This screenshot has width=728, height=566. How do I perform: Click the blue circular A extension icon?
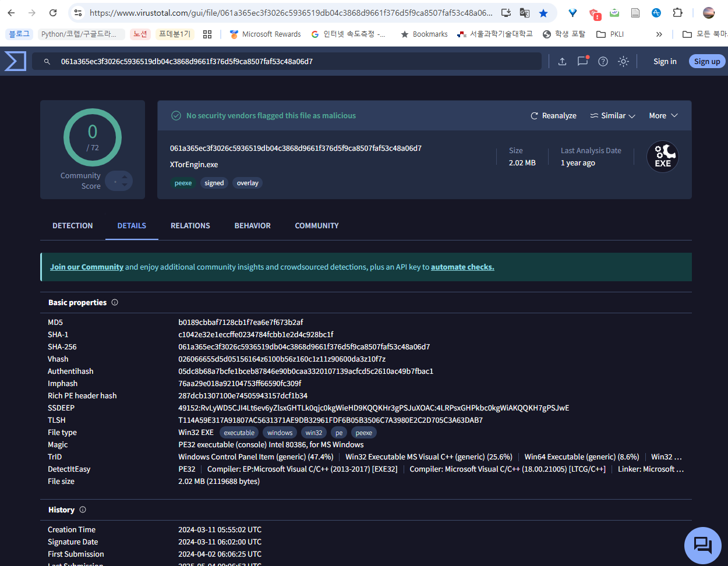tap(656, 12)
